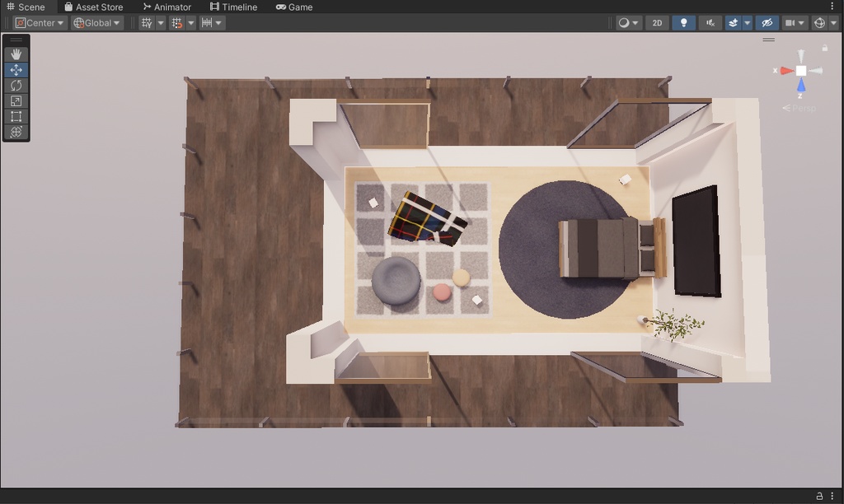This screenshot has width=844, height=504.
Task: Select the plaid blanket object on the rug
Action: pyautogui.click(x=427, y=219)
